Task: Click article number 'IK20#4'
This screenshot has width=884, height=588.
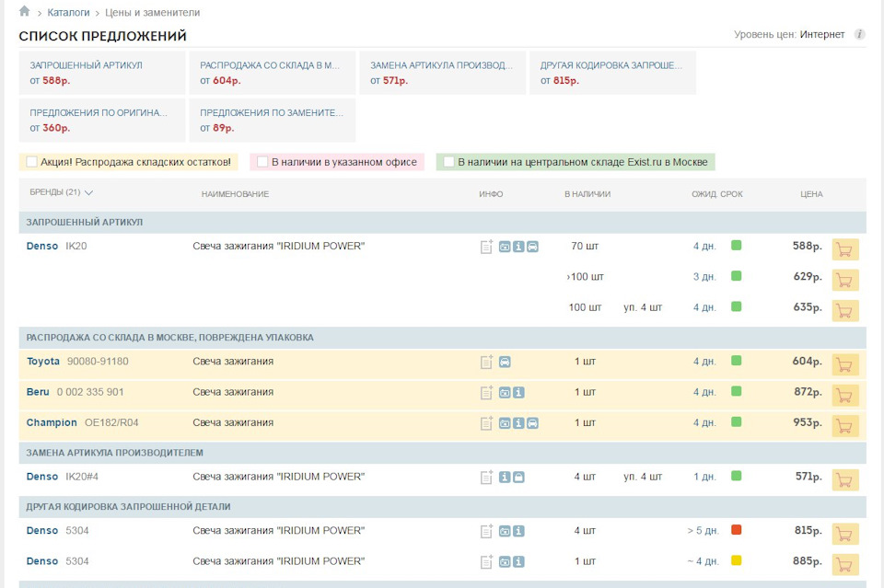Action: (x=82, y=477)
